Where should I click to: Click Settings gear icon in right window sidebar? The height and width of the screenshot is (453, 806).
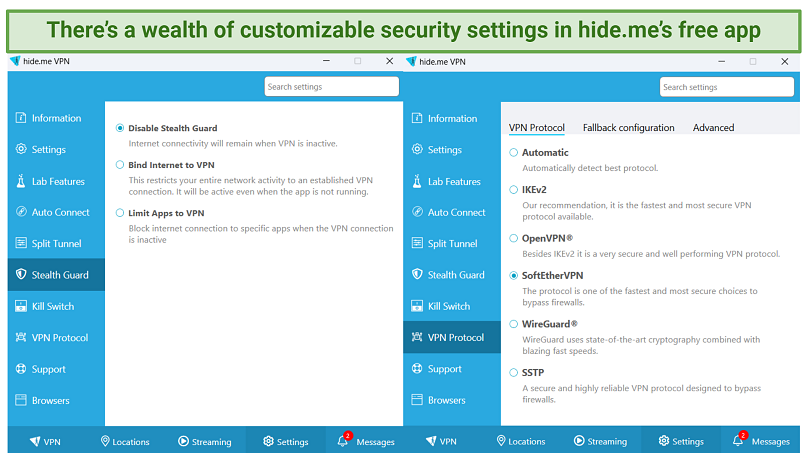(417, 150)
